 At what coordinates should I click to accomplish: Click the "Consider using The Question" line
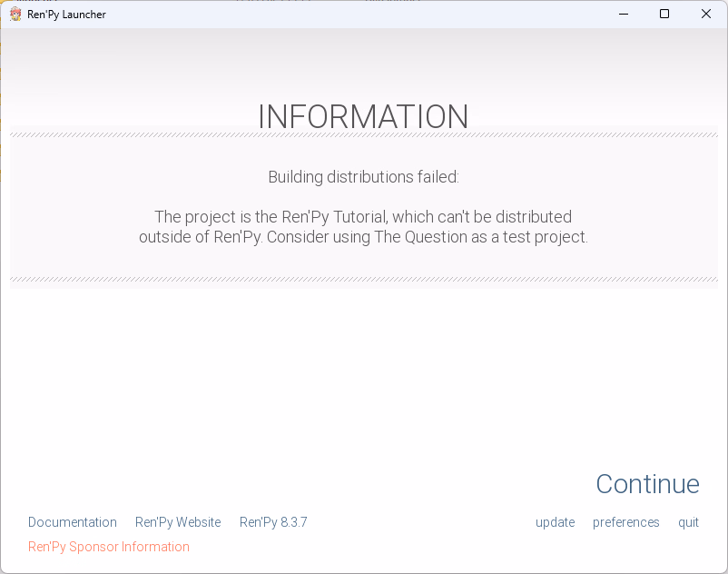(x=363, y=237)
